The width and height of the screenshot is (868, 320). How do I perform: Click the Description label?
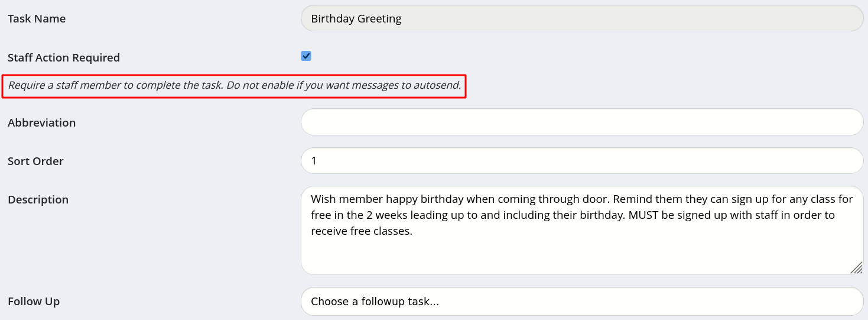click(x=38, y=199)
